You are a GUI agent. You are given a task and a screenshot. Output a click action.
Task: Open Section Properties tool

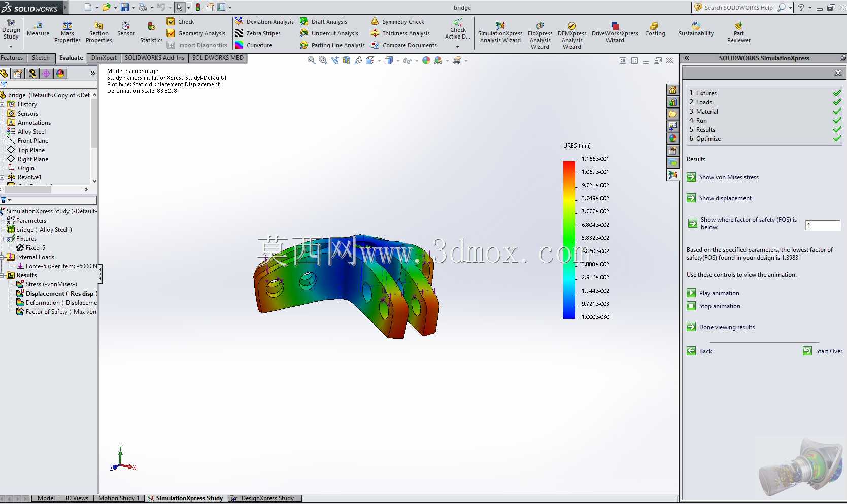[x=99, y=32]
